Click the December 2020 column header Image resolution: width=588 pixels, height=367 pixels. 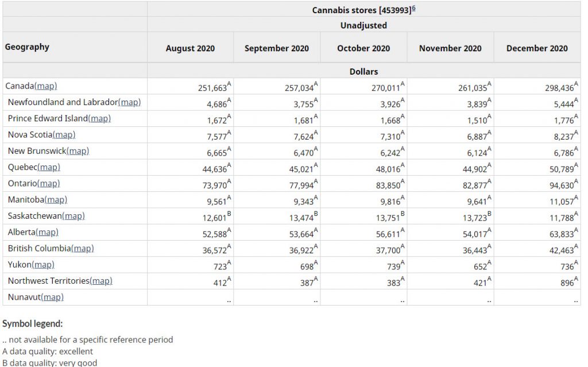pos(537,48)
